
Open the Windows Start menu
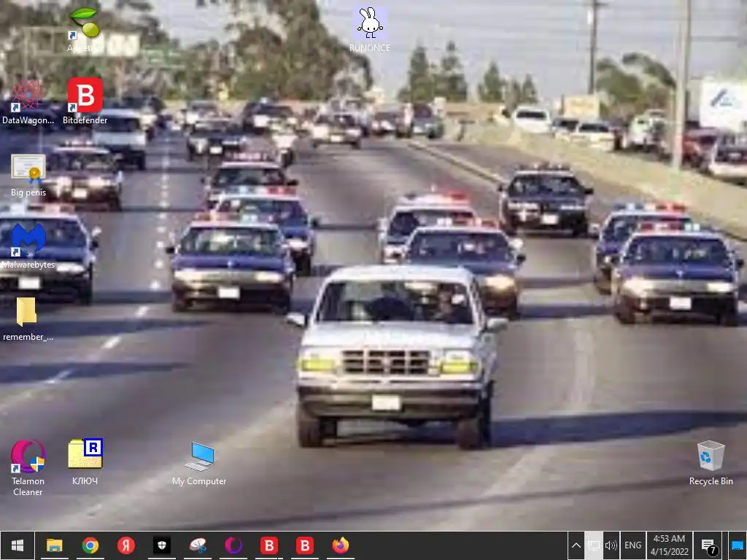(18, 545)
